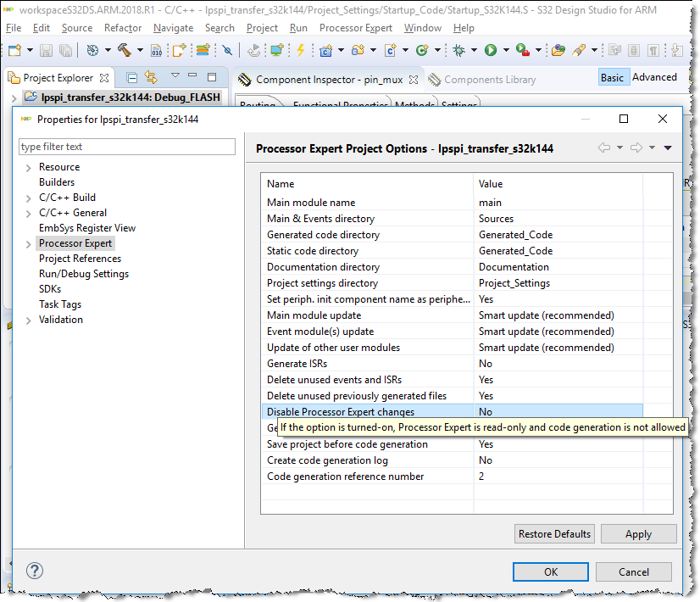This screenshot has width=700, height=602.
Task: Open the Run button dropdown arrow
Action: (505, 51)
